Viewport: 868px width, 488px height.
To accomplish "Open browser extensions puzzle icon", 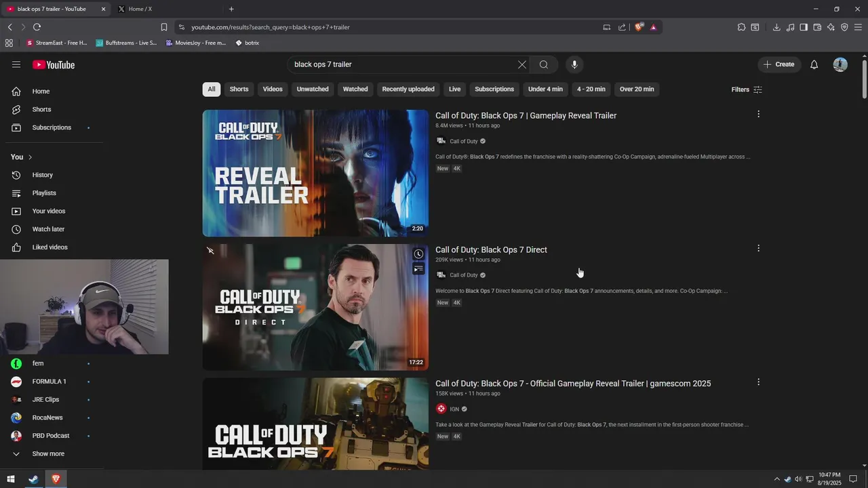I will click(741, 27).
